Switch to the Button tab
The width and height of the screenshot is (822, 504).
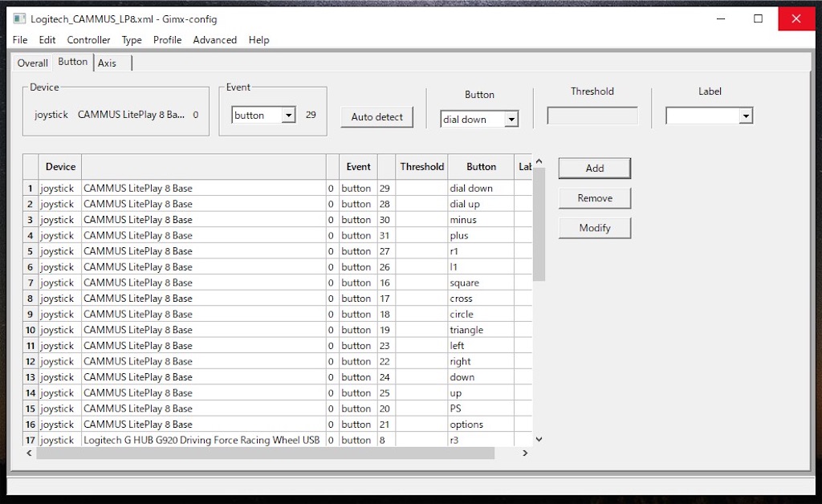(x=73, y=62)
